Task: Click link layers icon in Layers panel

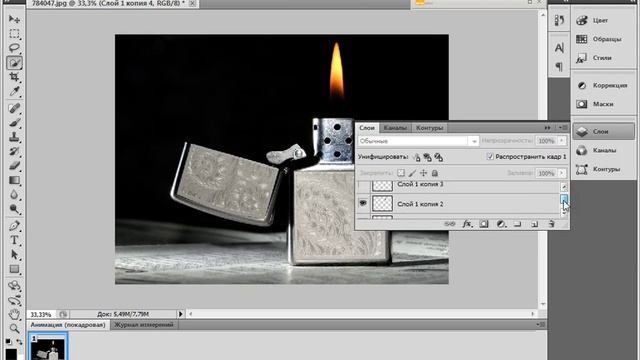Action: 450,224
